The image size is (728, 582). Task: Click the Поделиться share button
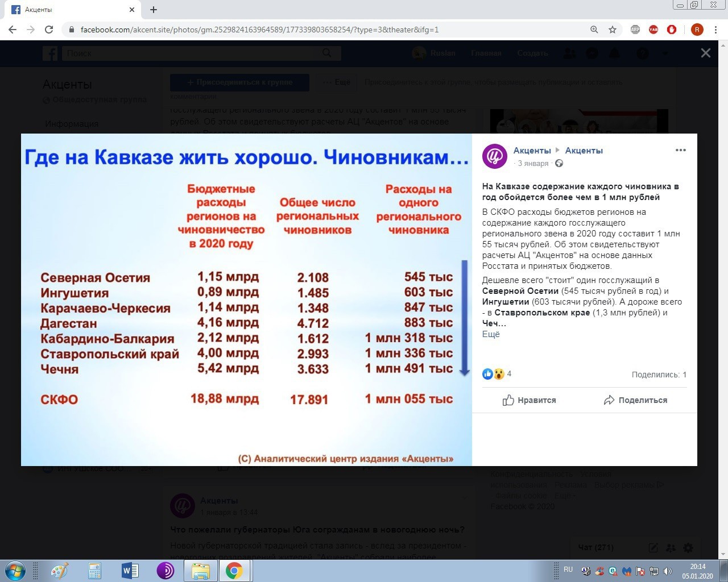coord(635,400)
